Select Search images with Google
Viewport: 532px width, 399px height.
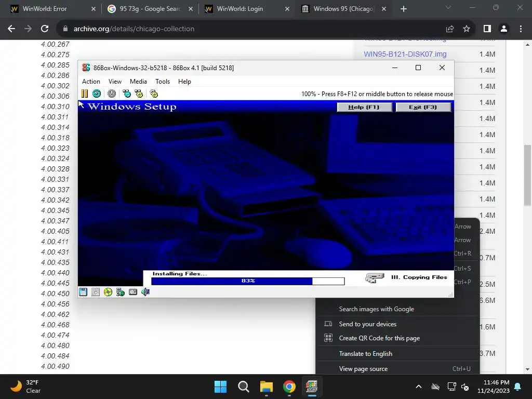[x=397, y=309]
